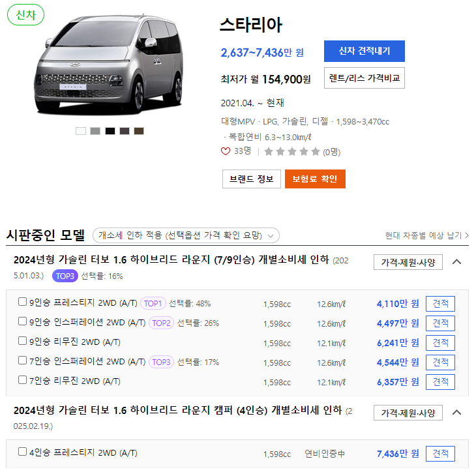Open 가격·제원·사양 for the 라운지 캠퍼 model

408,413
